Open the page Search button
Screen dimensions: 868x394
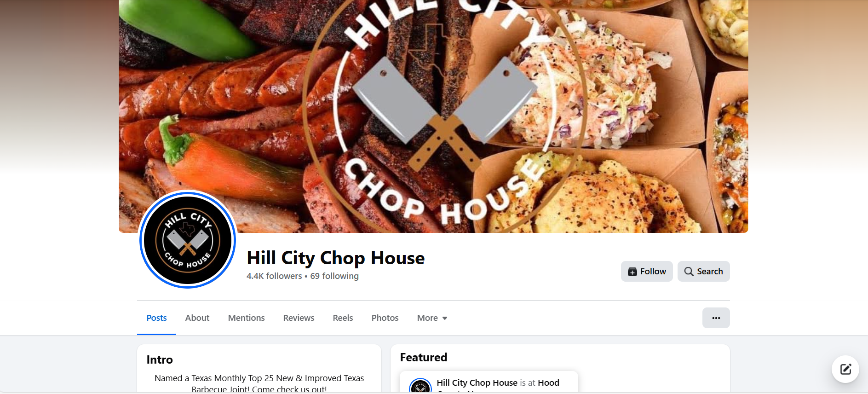click(x=703, y=272)
